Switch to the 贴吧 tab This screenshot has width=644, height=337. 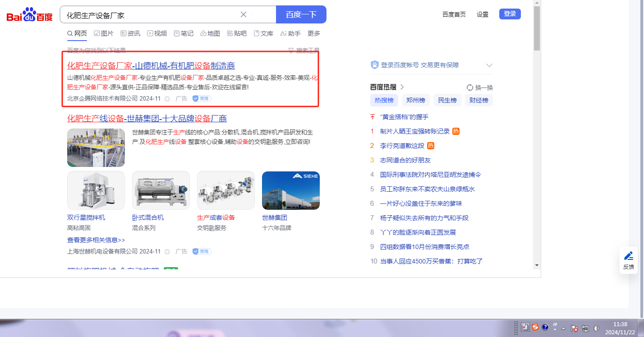[x=237, y=33]
